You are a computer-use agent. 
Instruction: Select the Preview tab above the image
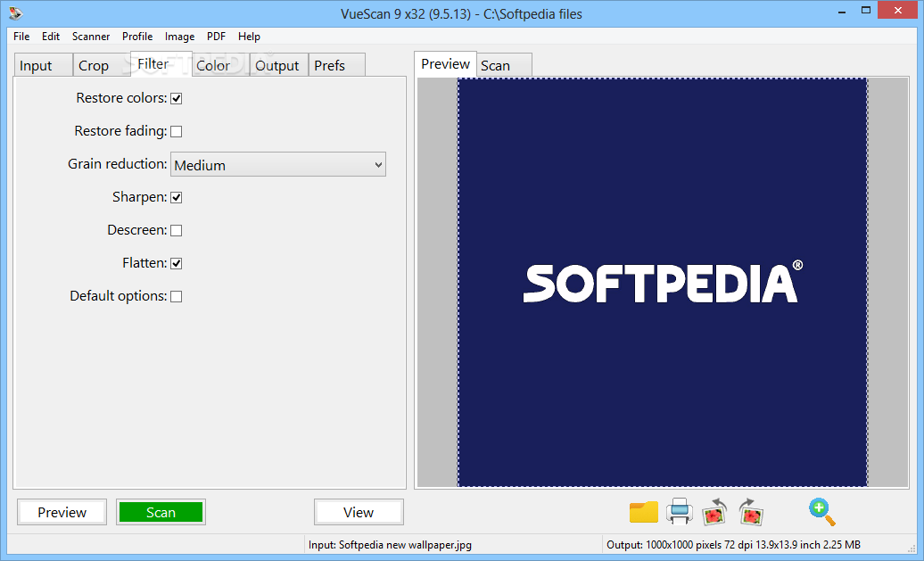pyautogui.click(x=446, y=63)
